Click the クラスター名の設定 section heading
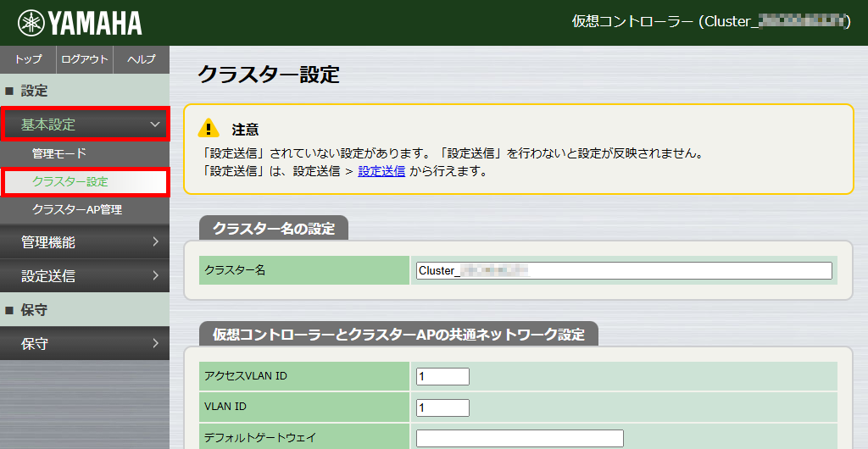 (x=273, y=229)
